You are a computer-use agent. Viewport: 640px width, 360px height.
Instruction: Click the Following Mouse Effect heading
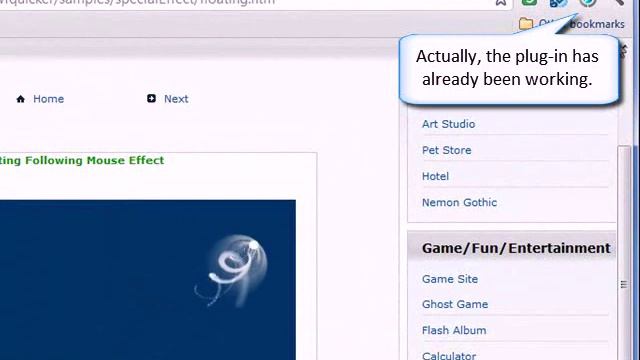[x=82, y=160]
